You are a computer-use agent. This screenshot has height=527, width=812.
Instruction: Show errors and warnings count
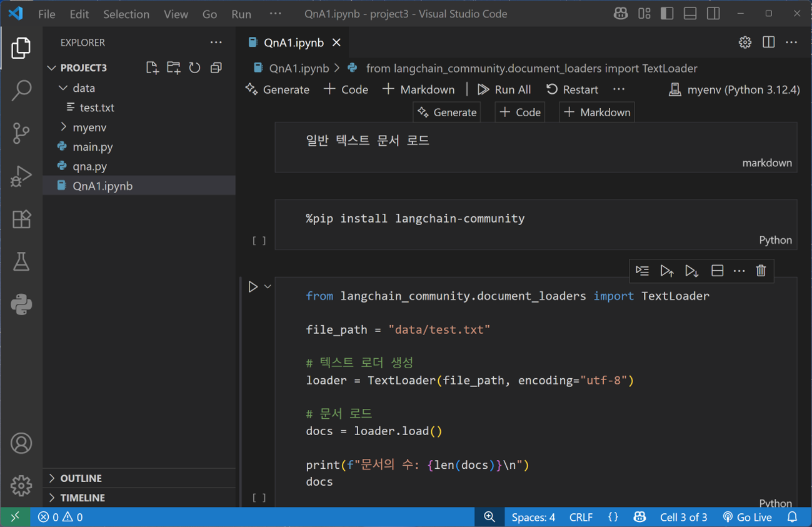pos(60,517)
